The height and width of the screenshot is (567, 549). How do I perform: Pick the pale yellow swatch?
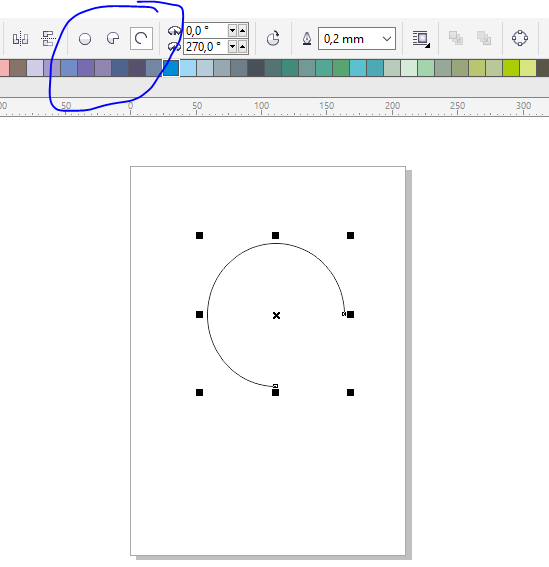[x=528, y=68]
